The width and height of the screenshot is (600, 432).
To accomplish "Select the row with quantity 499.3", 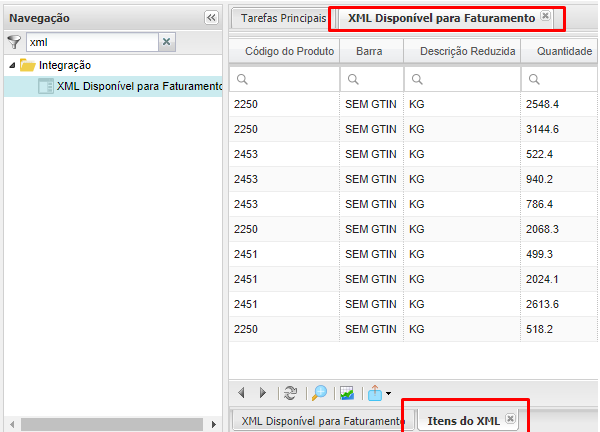I will pyautogui.click(x=413, y=254).
